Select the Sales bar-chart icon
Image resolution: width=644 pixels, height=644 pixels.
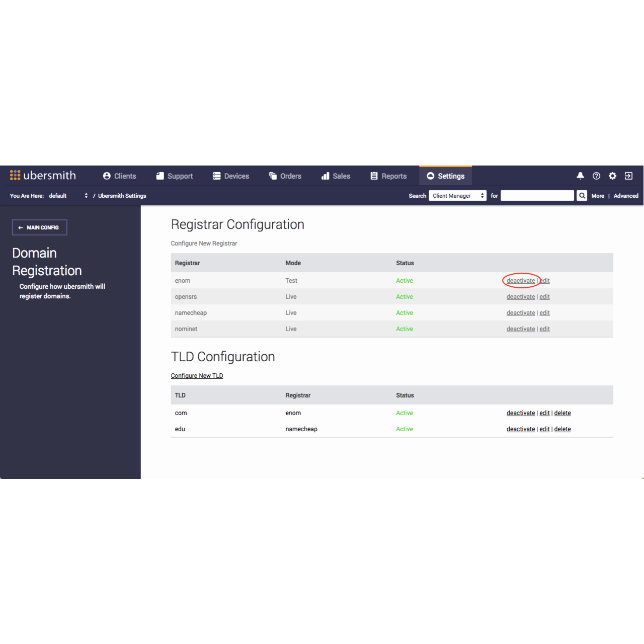[325, 176]
